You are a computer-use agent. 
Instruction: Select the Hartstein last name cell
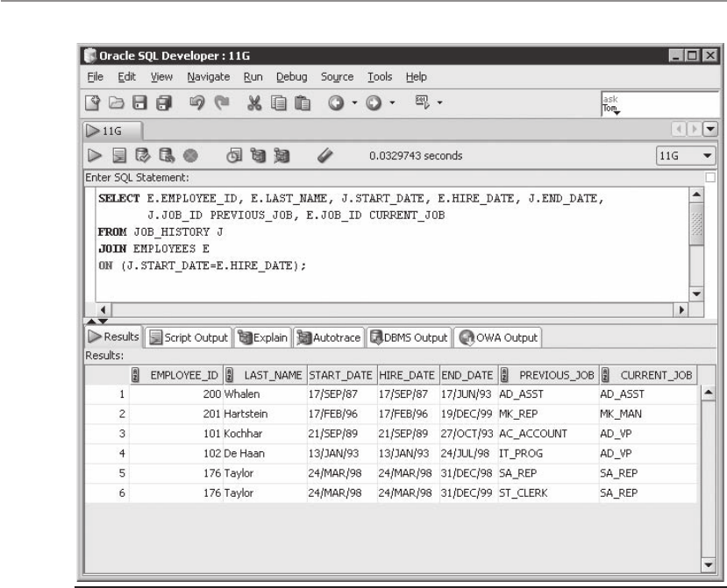tap(265, 414)
